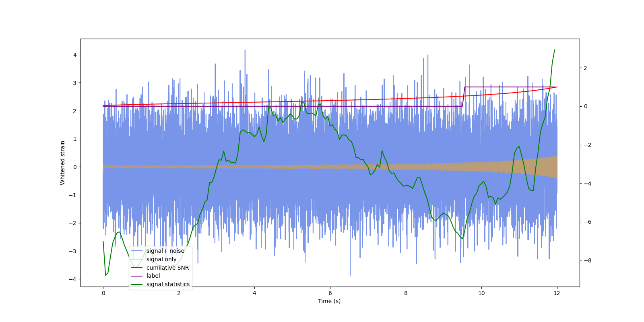Click the green line sample for 'signal statistics'
644x322 pixels.
137,285
